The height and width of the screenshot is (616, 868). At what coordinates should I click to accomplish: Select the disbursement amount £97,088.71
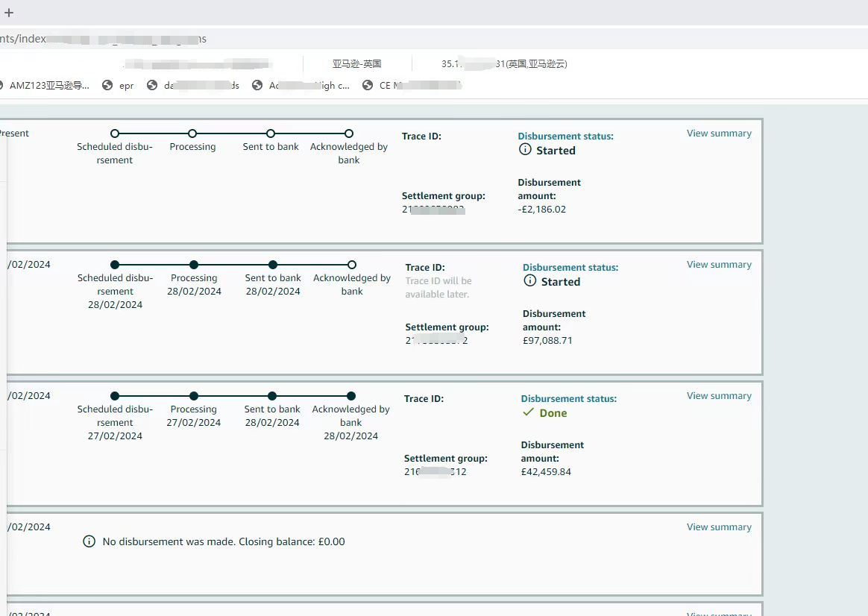click(547, 340)
